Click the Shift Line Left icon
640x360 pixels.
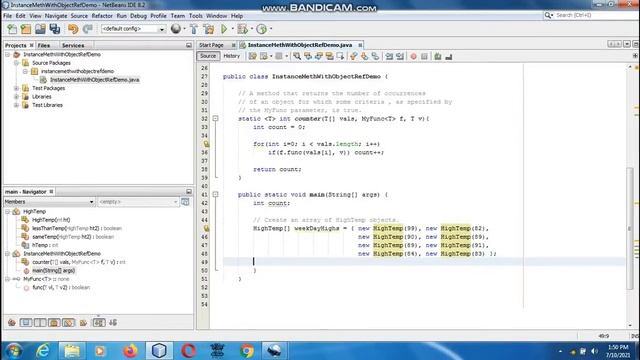coord(389,56)
